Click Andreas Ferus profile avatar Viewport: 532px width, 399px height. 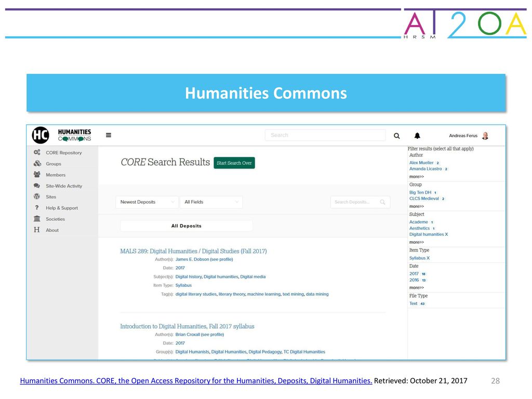point(486,136)
